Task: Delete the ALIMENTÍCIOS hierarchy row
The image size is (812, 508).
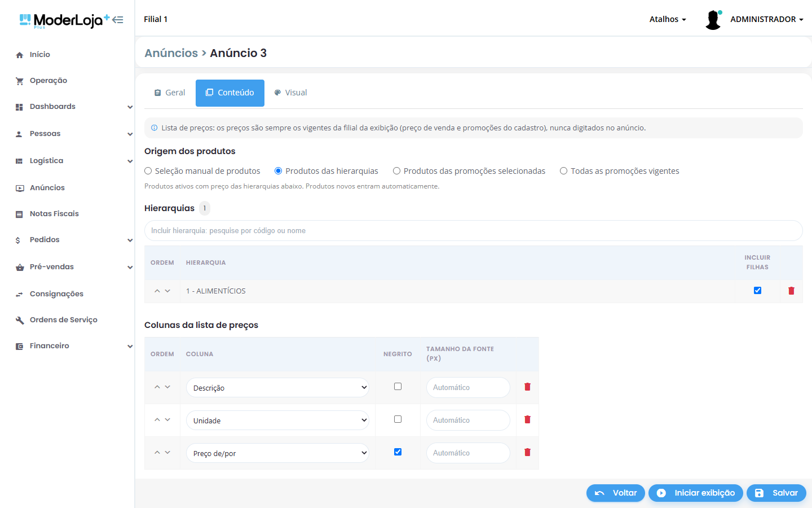Action: coord(791,291)
